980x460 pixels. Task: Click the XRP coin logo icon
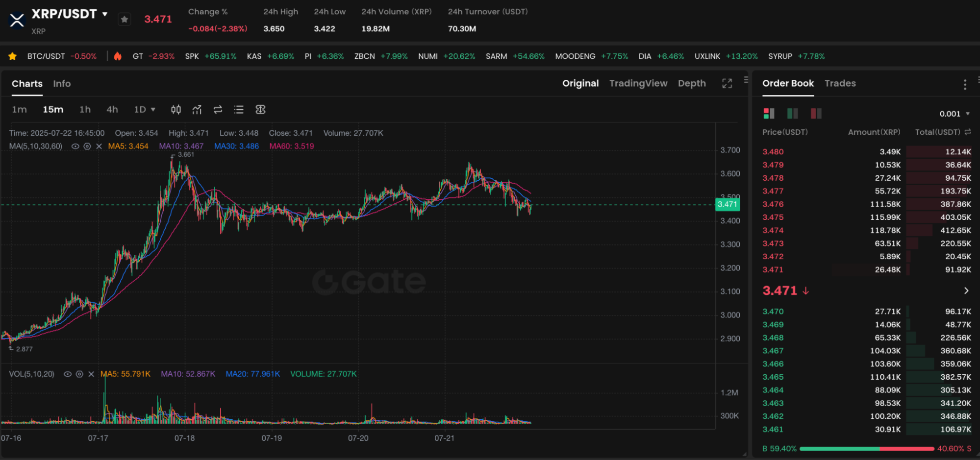click(17, 20)
